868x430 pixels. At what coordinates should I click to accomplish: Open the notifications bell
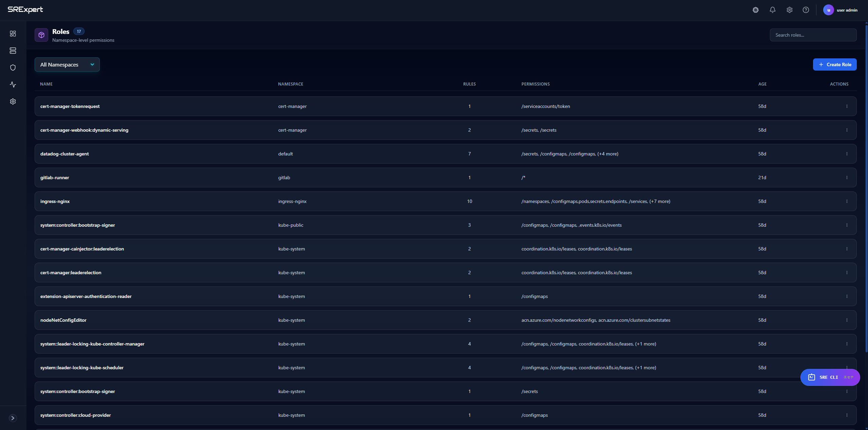772,10
